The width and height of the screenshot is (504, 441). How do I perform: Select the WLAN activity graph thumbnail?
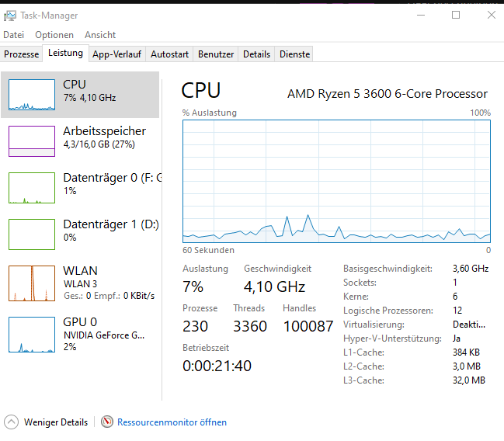coord(31,283)
